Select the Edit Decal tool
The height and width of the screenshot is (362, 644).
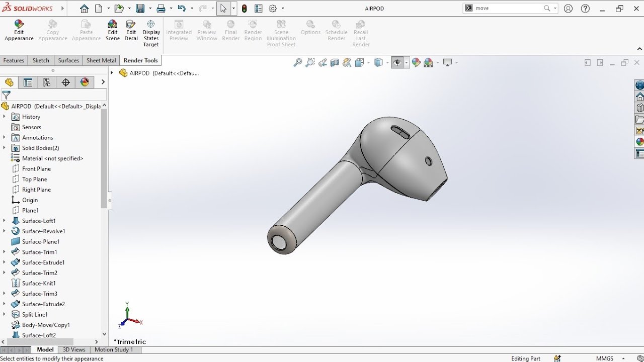(x=131, y=31)
